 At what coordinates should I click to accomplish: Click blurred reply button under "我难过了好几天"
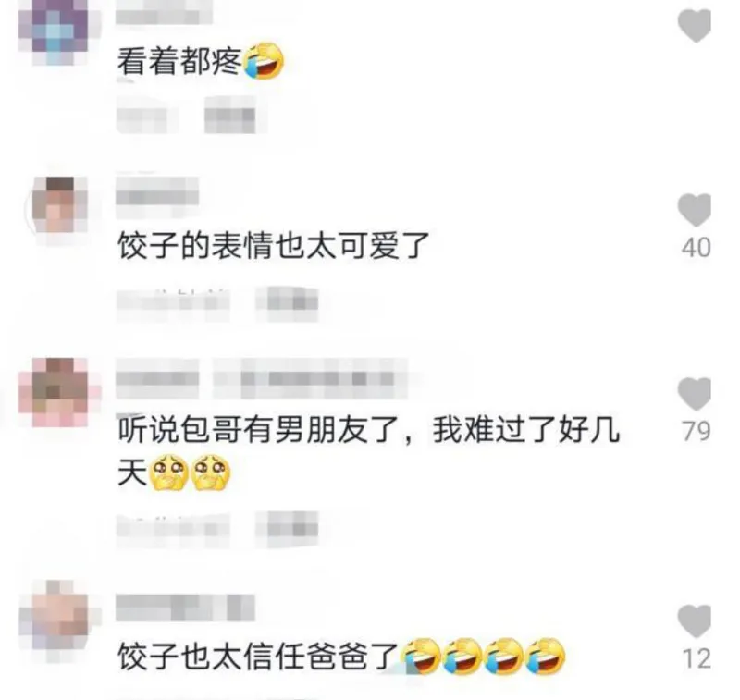click(x=287, y=529)
